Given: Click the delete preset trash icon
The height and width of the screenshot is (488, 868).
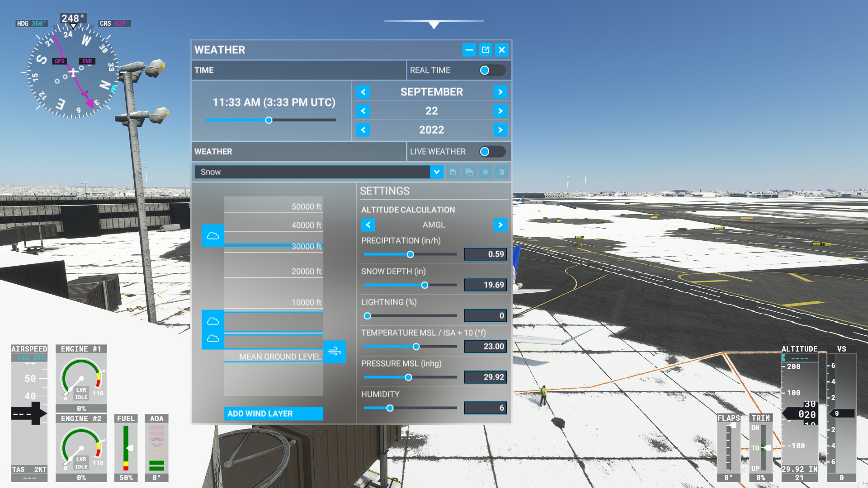Looking at the screenshot, I should click(x=502, y=172).
